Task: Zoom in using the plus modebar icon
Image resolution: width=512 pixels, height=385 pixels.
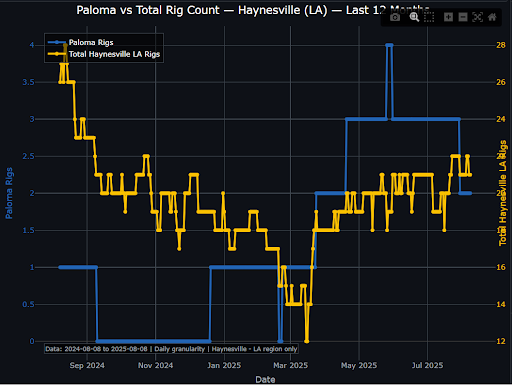Action: (448, 17)
